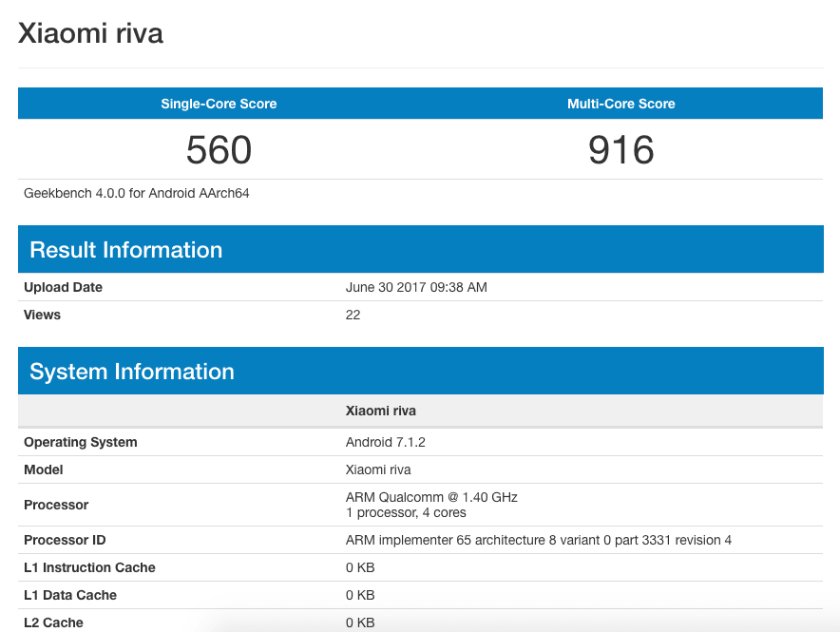Click the Result Information section header
The image size is (840, 632).
(421, 249)
